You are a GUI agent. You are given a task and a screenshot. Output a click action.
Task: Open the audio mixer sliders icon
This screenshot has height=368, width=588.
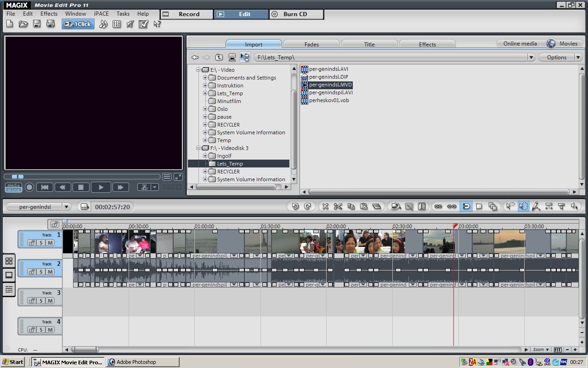click(x=117, y=24)
